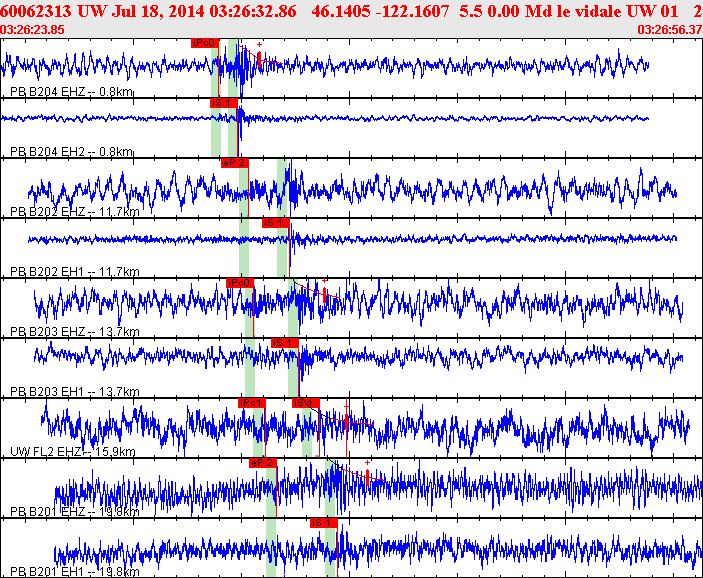Click the start time 03:26:23.85

click(x=33, y=29)
